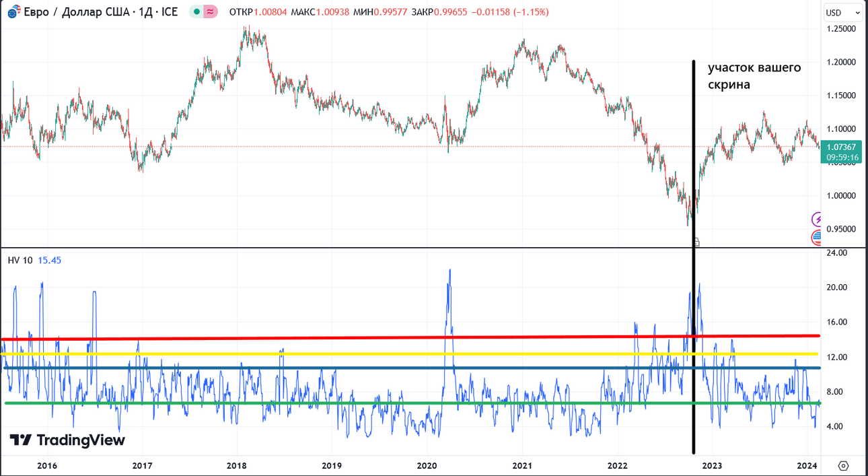Click the change value −0.01158 (−1.15%)

511,12
